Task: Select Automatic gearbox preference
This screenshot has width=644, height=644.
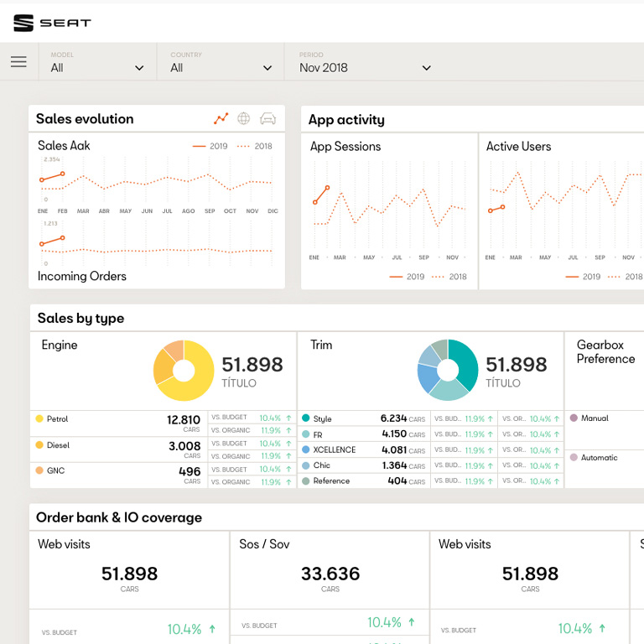Action: (598, 457)
